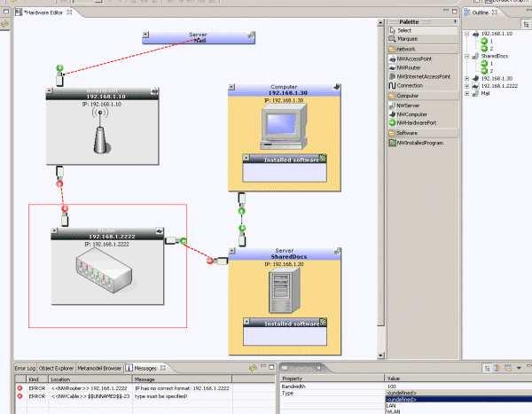Select the SharedDocs server tower image
This screenshot has width=532, height=414.
[x=285, y=291]
